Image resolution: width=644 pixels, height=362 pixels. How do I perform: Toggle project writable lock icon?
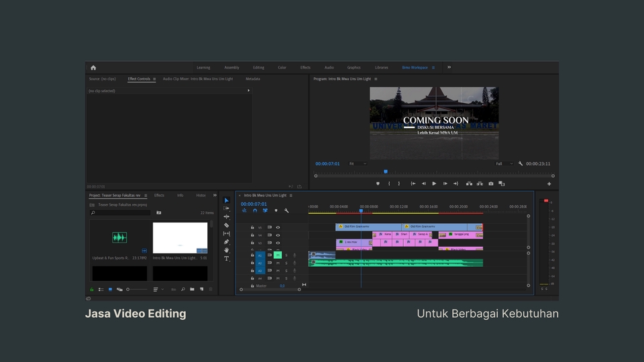(92, 290)
